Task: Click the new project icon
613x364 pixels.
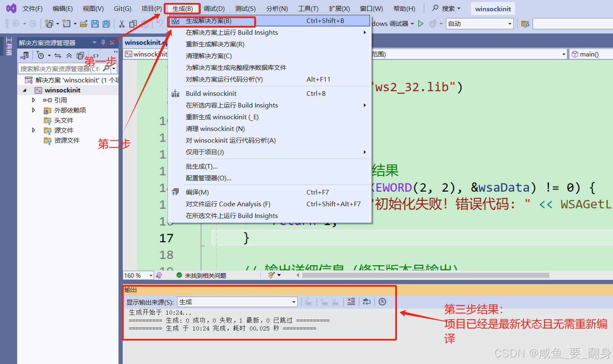Action: coord(49,24)
